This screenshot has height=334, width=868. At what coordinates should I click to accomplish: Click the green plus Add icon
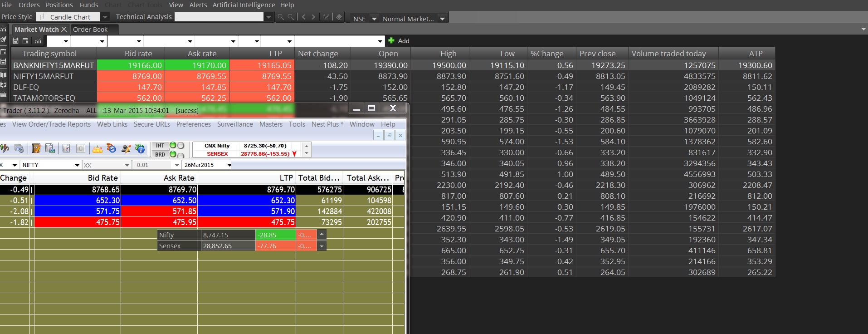coord(391,40)
